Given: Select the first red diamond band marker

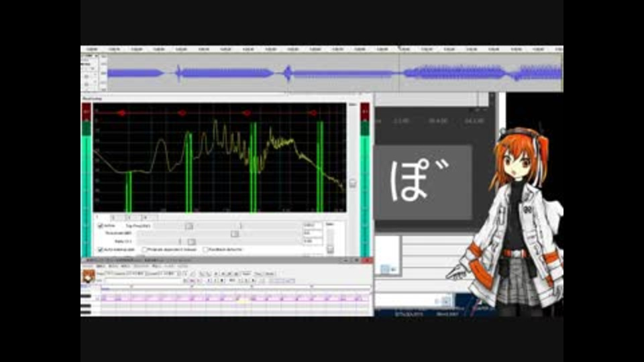Looking at the screenshot, I should coord(121,113).
